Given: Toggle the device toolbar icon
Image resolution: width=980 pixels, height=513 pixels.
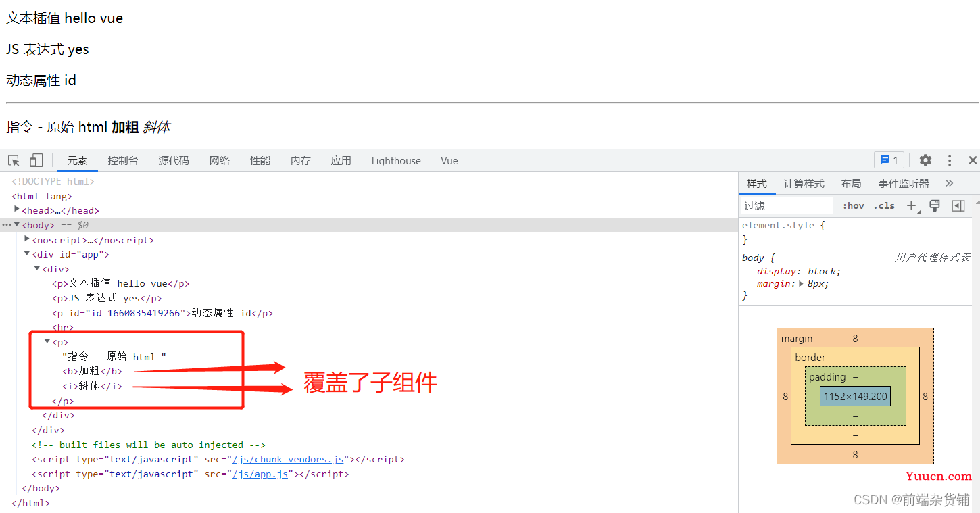Looking at the screenshot, I should point(36,160).
